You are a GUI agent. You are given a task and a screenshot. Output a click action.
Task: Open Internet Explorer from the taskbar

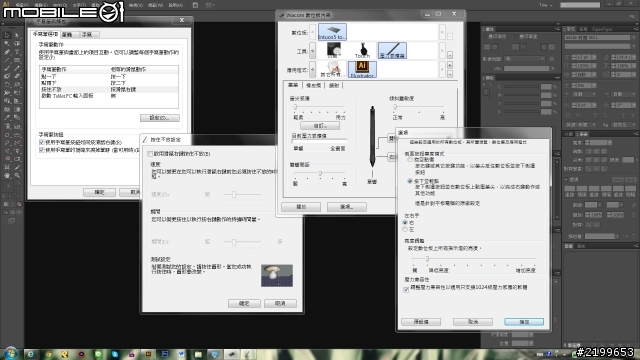point(31,354)
